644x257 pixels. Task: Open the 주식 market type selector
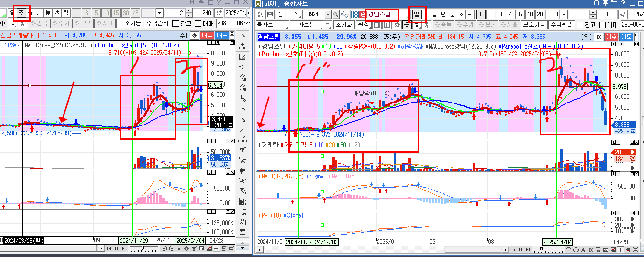click(294, 14)
